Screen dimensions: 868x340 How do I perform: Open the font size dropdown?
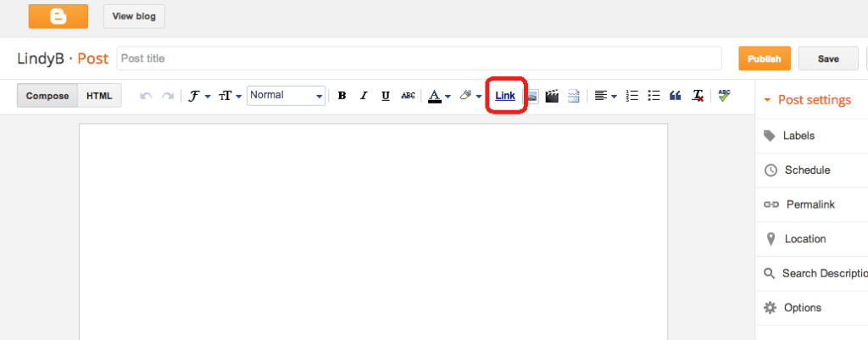[x=231, y=96]
